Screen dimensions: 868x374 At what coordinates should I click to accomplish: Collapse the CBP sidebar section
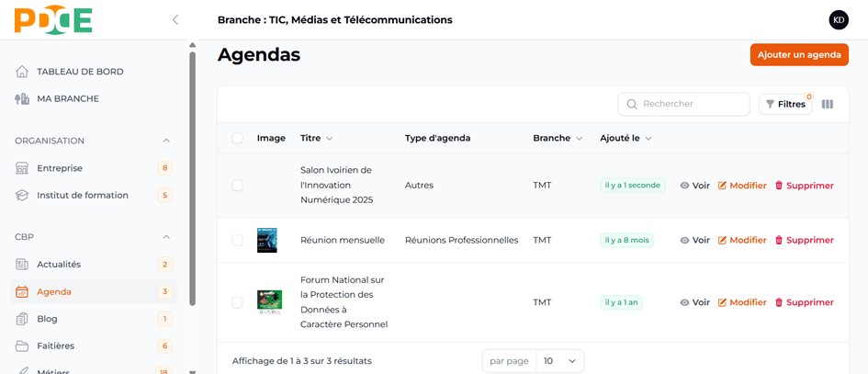tap(166, 237)
